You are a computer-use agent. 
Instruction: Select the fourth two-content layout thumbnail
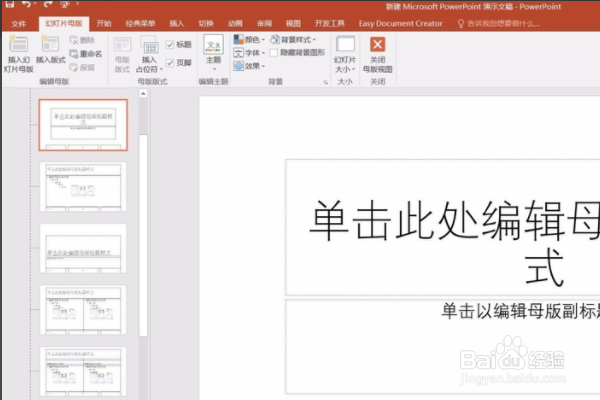83,310
